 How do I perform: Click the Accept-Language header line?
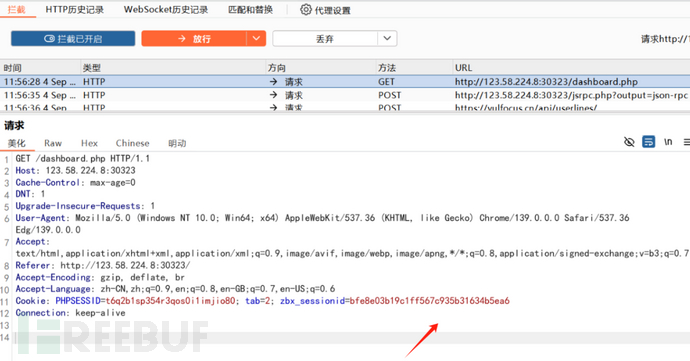click(x=176, y=289)
